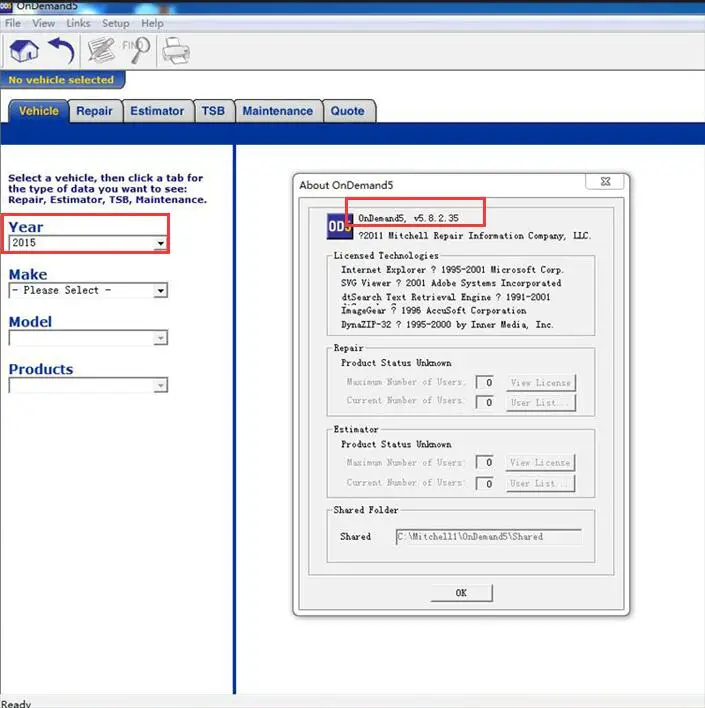Click Repair Current Number of Users field
This screenshot has height=708, width=705.
coord(485,402)
